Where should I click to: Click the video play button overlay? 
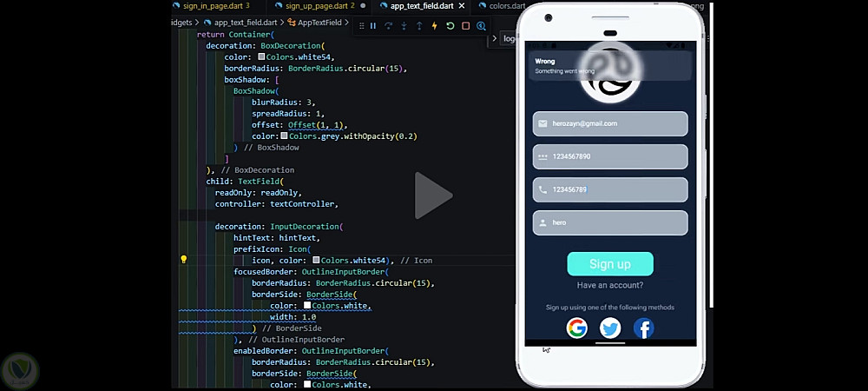433,195
